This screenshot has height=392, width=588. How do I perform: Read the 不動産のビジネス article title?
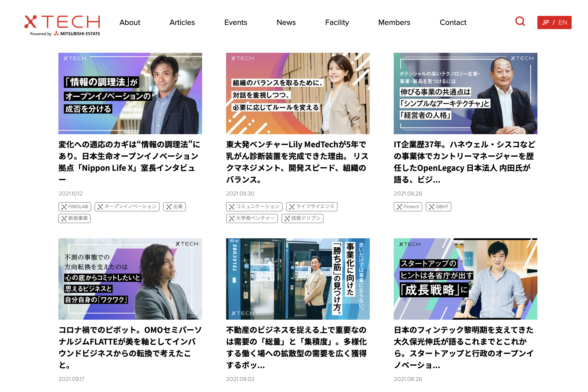tap(296, 348)
